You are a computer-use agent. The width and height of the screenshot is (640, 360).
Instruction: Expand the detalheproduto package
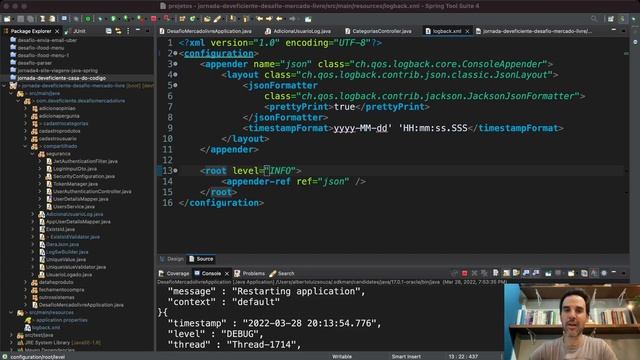tap(26, 282)
